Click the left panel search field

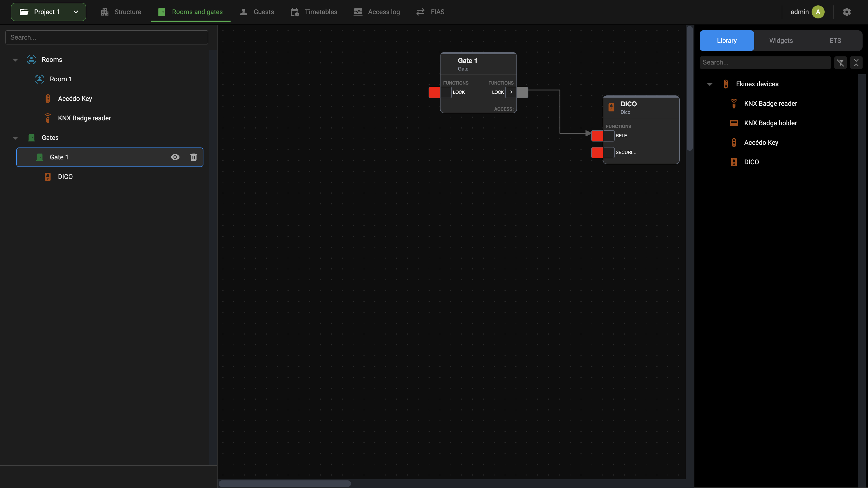pos(107,37)
